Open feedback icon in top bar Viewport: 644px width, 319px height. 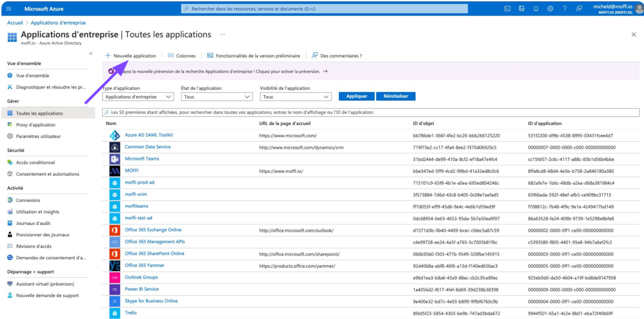pos(579,9)
